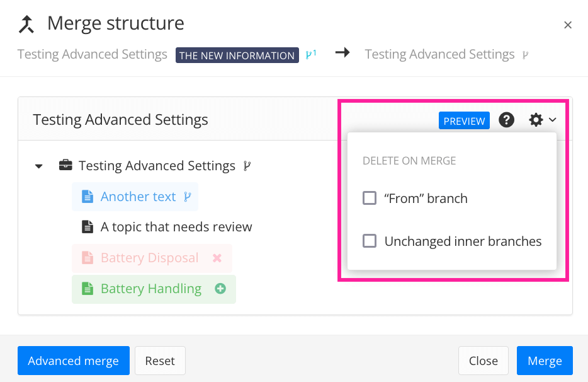Viewport: 588px width, 382px height.
Task: Click the blue Merge button
Action: 545,361
